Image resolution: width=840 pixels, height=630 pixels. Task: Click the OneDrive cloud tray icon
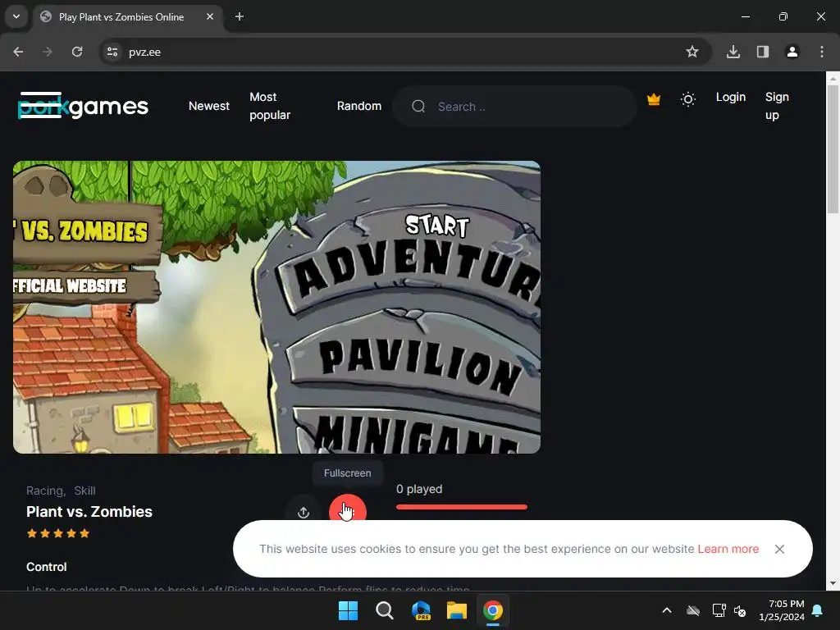693,610
